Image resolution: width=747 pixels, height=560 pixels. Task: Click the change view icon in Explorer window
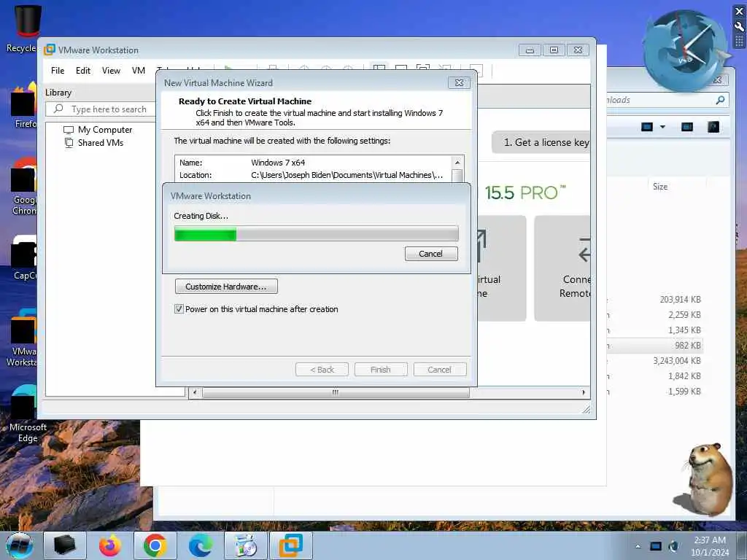(647, 127)
